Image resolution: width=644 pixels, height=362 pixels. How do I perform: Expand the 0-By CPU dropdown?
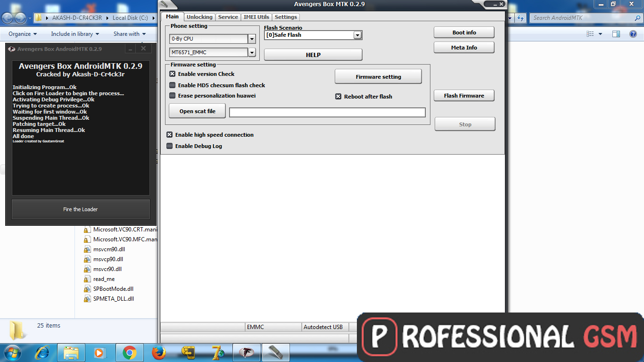[x=252, y=39]
